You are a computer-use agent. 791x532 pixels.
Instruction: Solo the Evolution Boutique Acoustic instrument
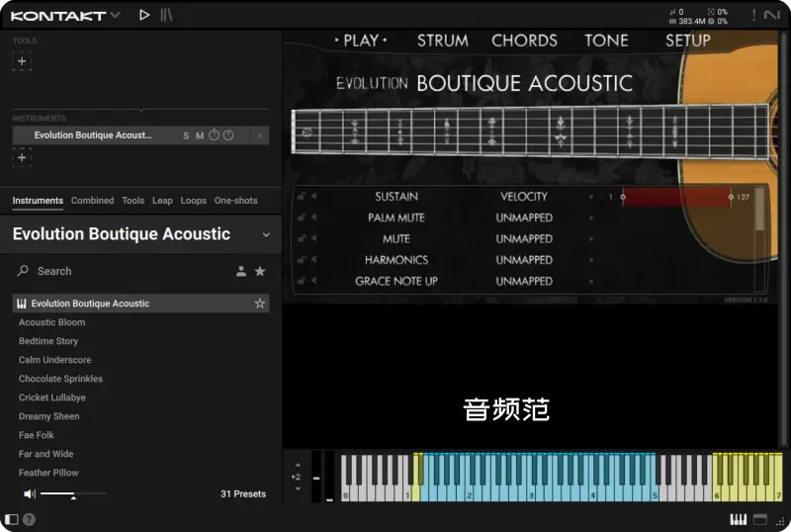click(x=186, y=135)
